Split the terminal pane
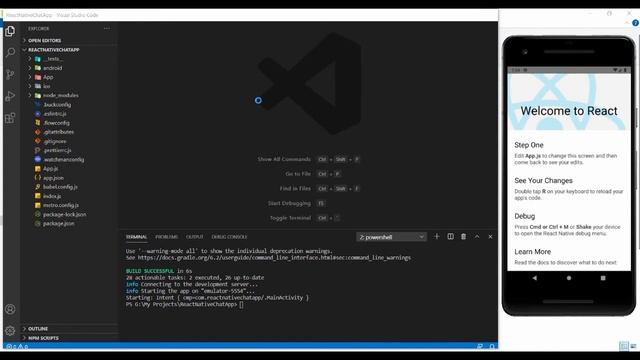The height and width of the screenshot is (360, 640). [x=450, y=236]
